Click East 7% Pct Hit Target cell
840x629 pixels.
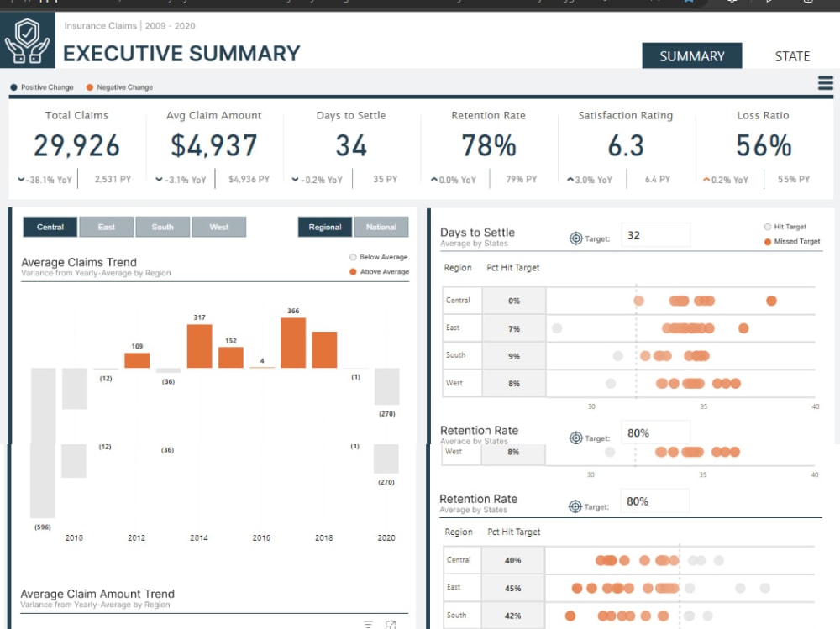click(x=514, y=328)
